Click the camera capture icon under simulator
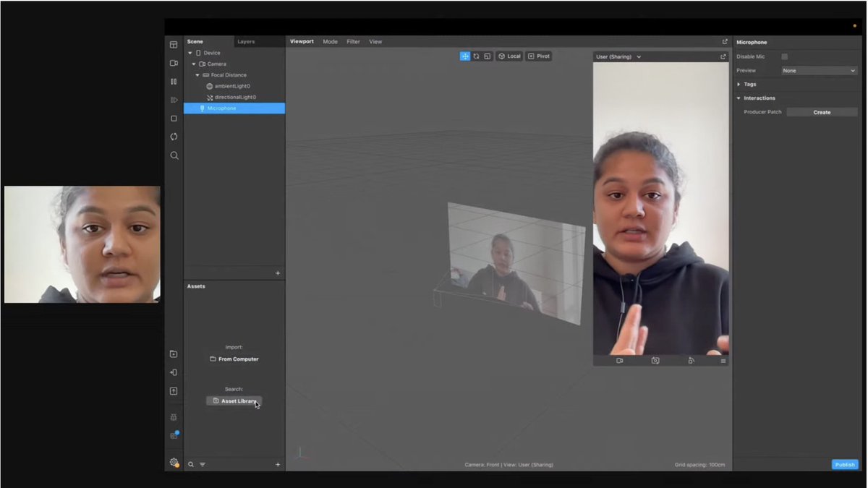The width and height of the screenshot is (868, 488). (655, 361)
